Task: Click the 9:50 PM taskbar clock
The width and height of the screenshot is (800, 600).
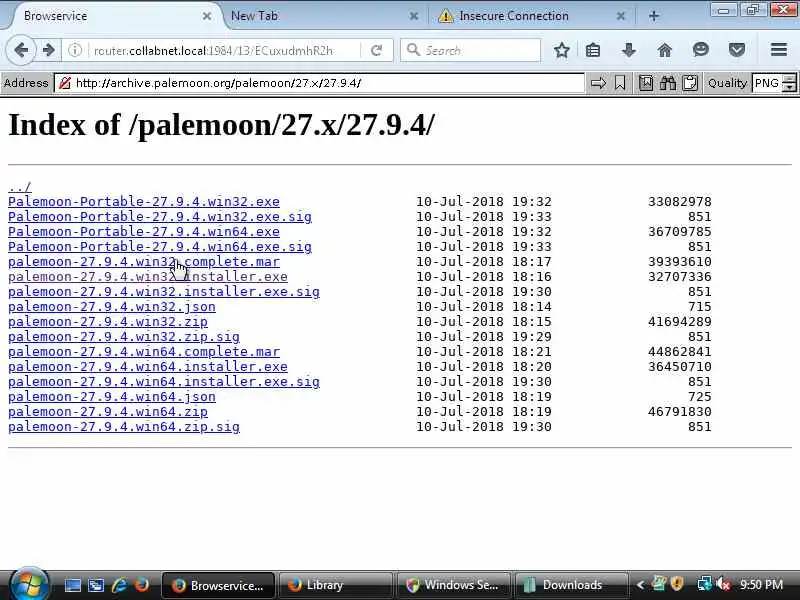Action: tap(761, 585)
